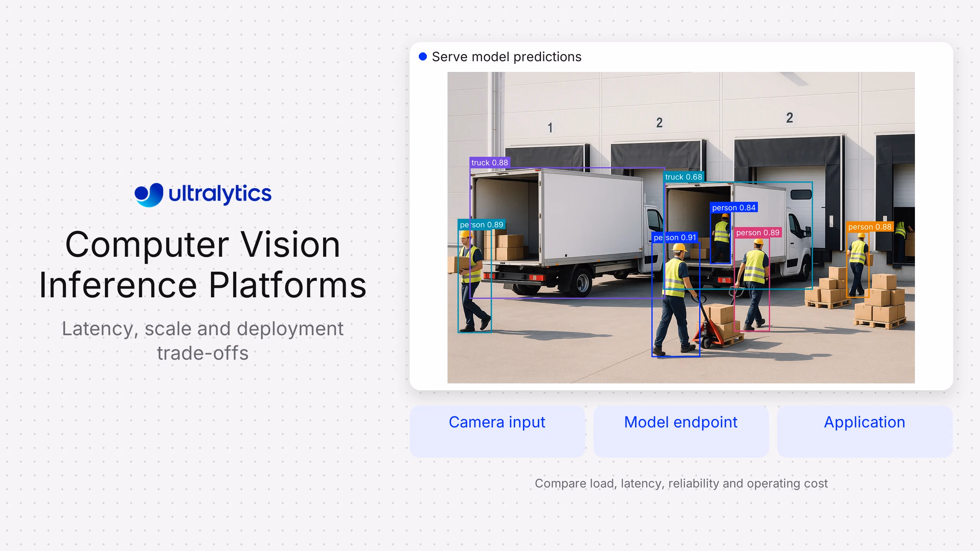Open the Model endpoint card

(681, 431)
